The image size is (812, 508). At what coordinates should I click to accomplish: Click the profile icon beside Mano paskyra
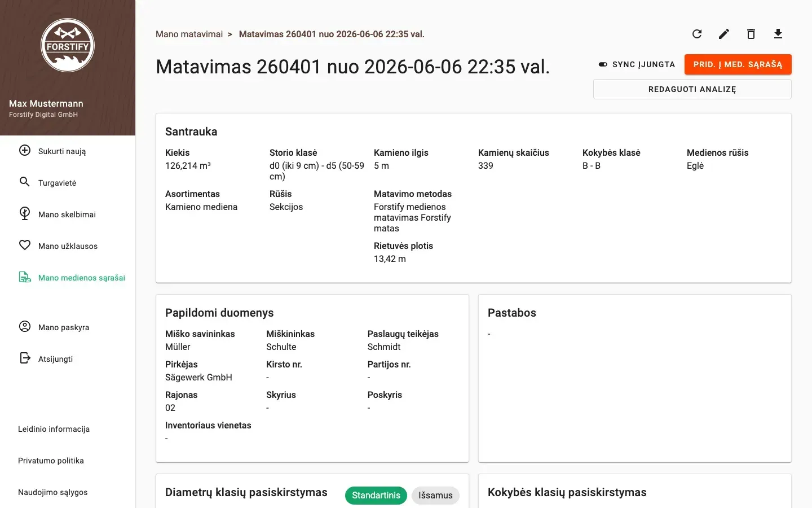(x=25, y=326)
